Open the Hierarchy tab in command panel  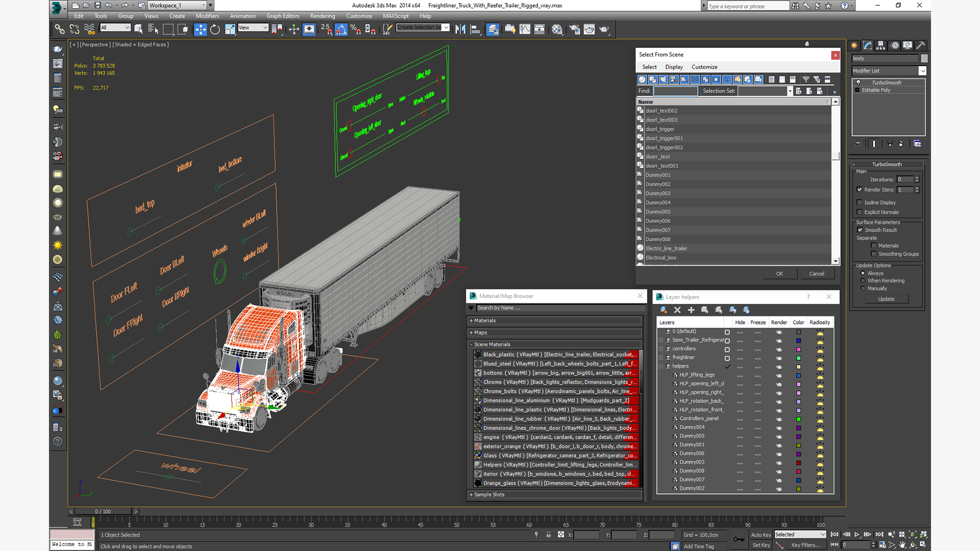point(881,45)
